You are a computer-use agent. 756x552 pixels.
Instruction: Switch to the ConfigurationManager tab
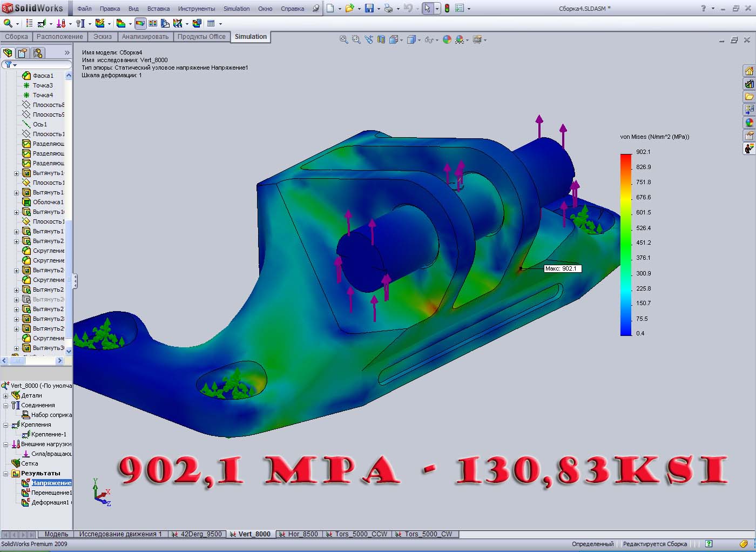pos(37,53)
